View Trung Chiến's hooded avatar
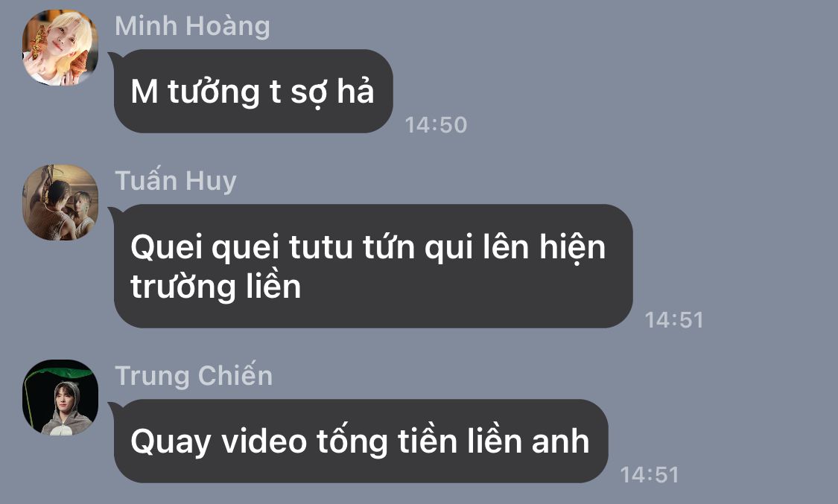The height and width of the screenshot is (504, 838). (x=60, y=398)
